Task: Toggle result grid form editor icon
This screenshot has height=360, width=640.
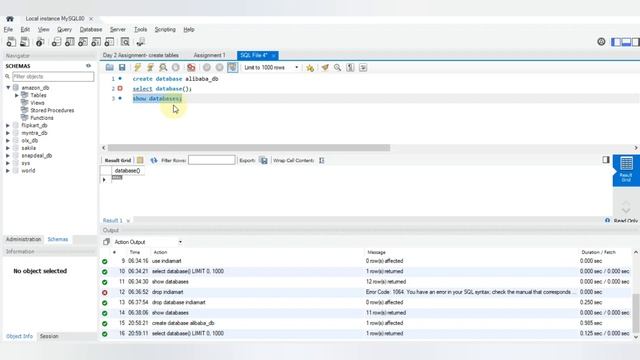Action: [x=140, y=160]
